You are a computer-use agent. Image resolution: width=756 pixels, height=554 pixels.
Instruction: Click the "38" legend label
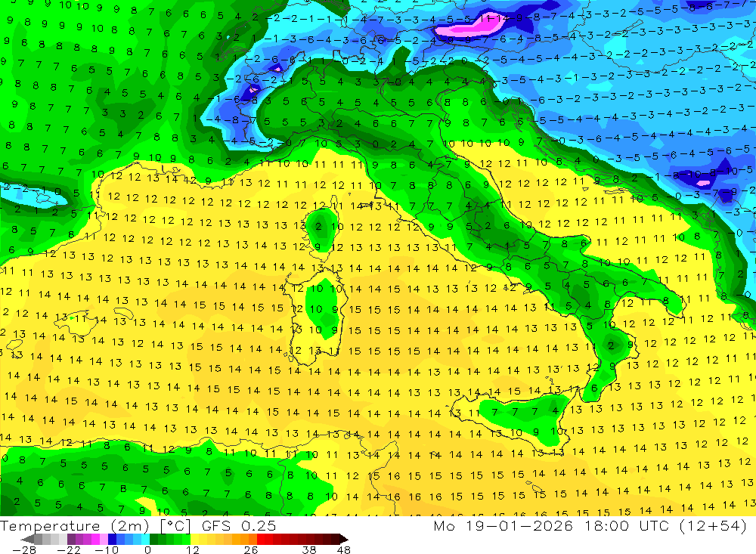tap(309, 550)
